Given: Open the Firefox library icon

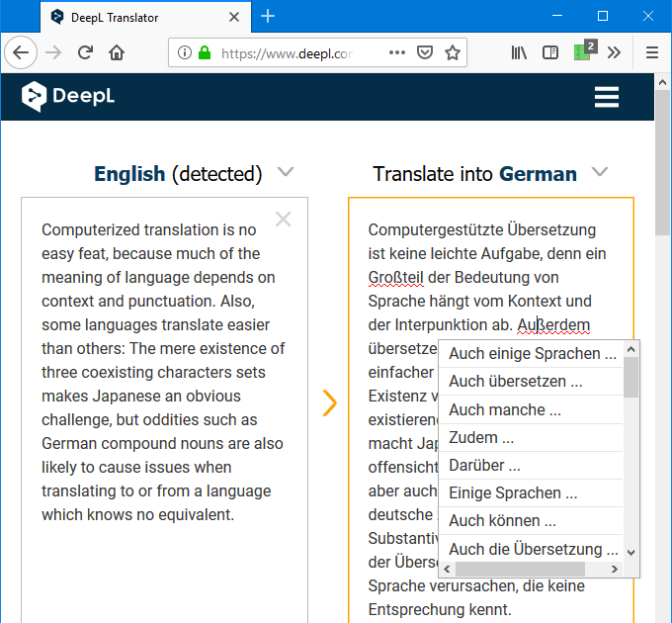Looking at the screenshot, I should click(x=519, y=52).
